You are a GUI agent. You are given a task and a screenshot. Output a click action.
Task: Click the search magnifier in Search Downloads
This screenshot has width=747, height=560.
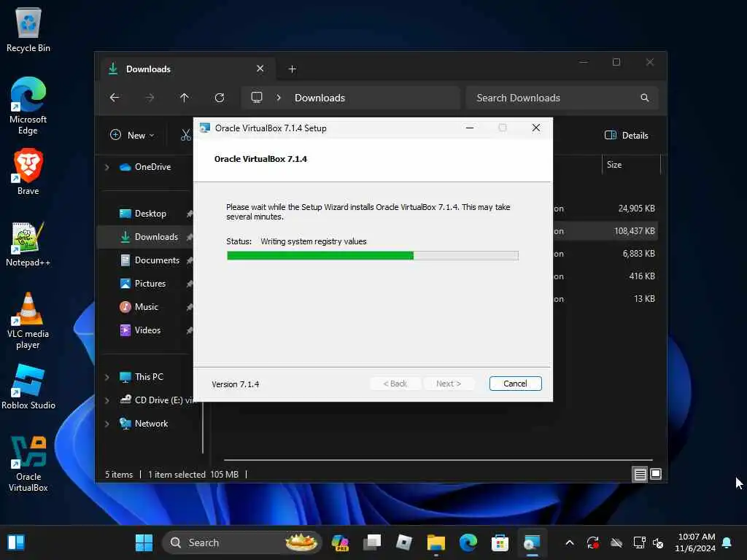[x=645, y=98]
